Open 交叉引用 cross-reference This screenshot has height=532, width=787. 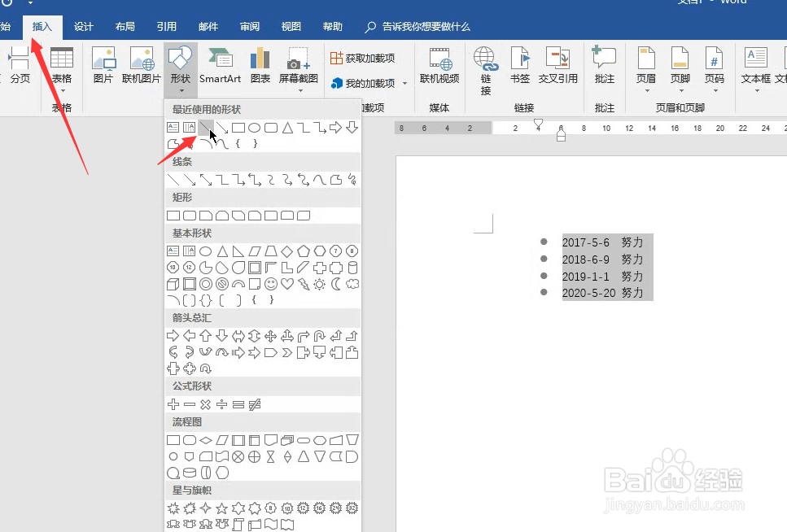557,65
